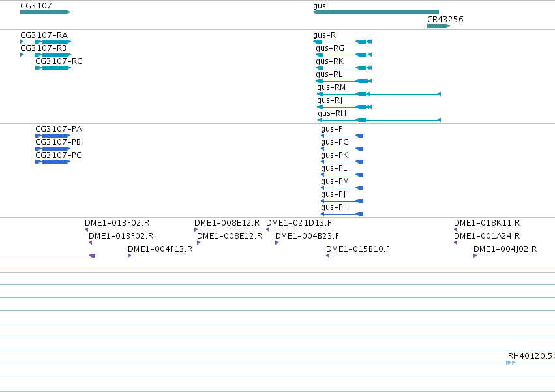Click the gus-RI transcript
Image resolution: width=555 pixels, height=392 pixels.
pos(342,42)
